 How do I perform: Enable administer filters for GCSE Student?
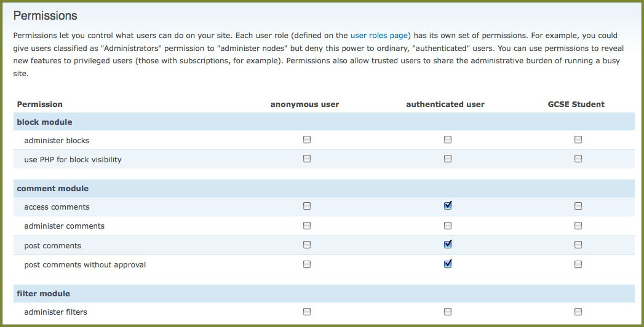[578, 312]
